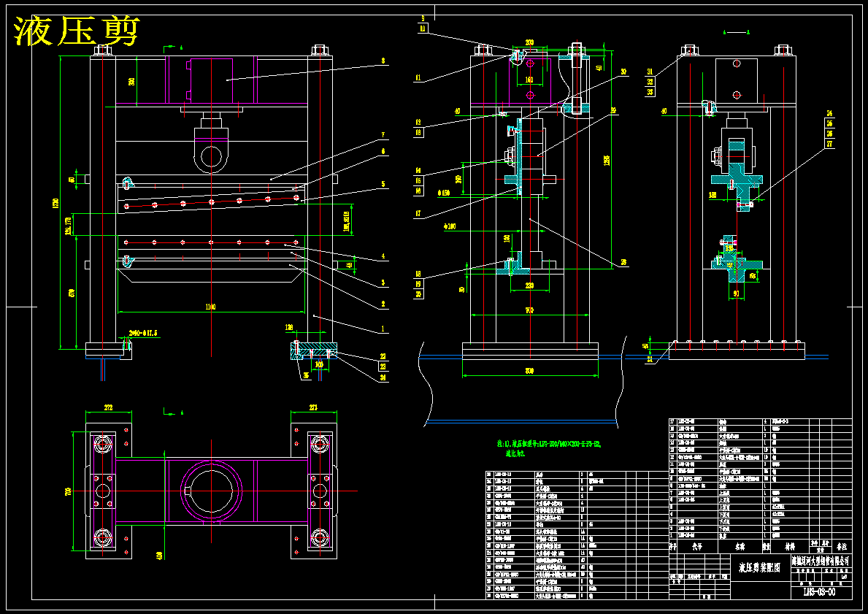Click part balloon number 30
The image size is (868, 614).
623,72
